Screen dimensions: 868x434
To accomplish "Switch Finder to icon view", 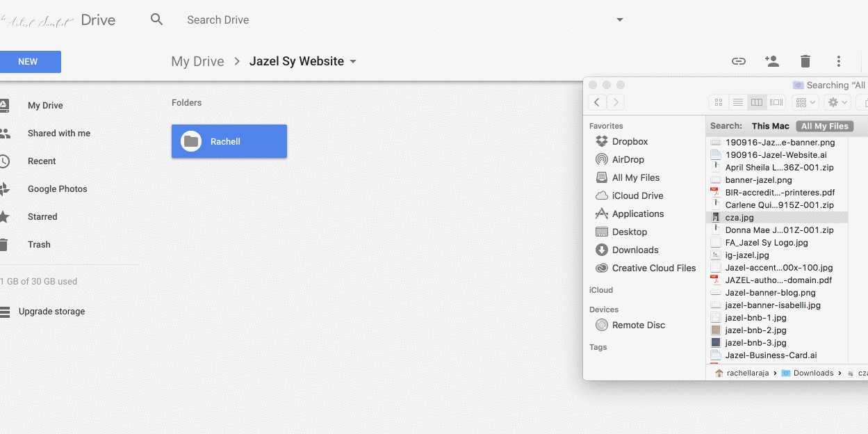I will pos(719,102).
